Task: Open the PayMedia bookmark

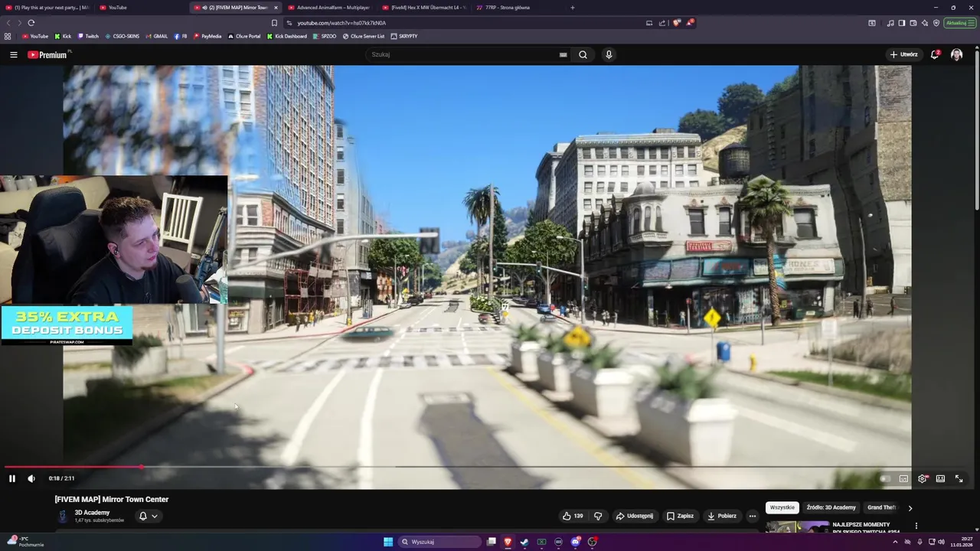Action: pyautogui.click(x=208, y=36)
